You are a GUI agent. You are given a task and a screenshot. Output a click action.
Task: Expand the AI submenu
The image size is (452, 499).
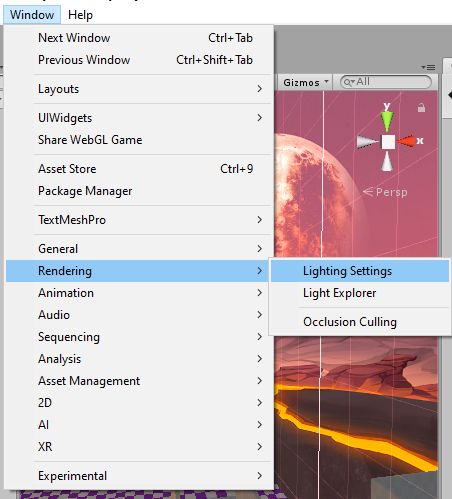139,425
